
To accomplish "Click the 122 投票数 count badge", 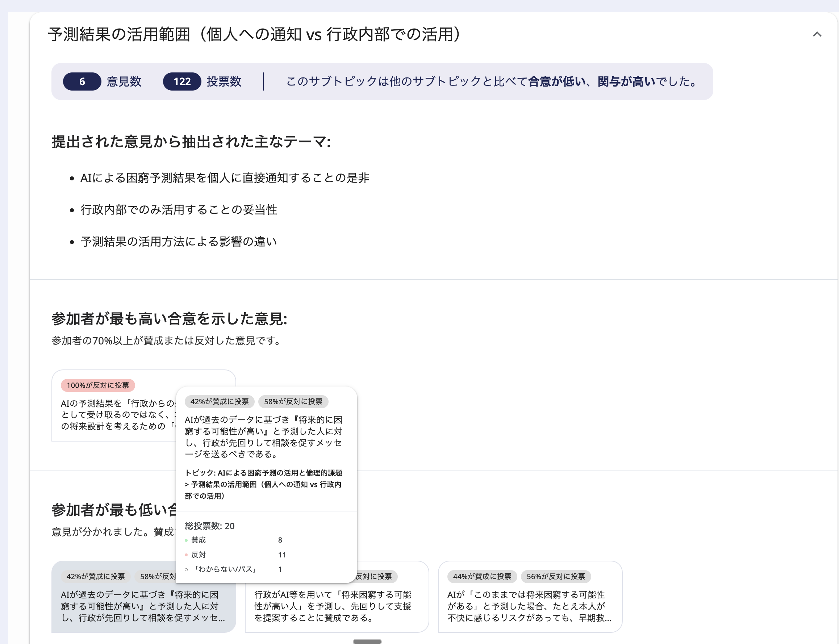I will (x=182, y=81).
